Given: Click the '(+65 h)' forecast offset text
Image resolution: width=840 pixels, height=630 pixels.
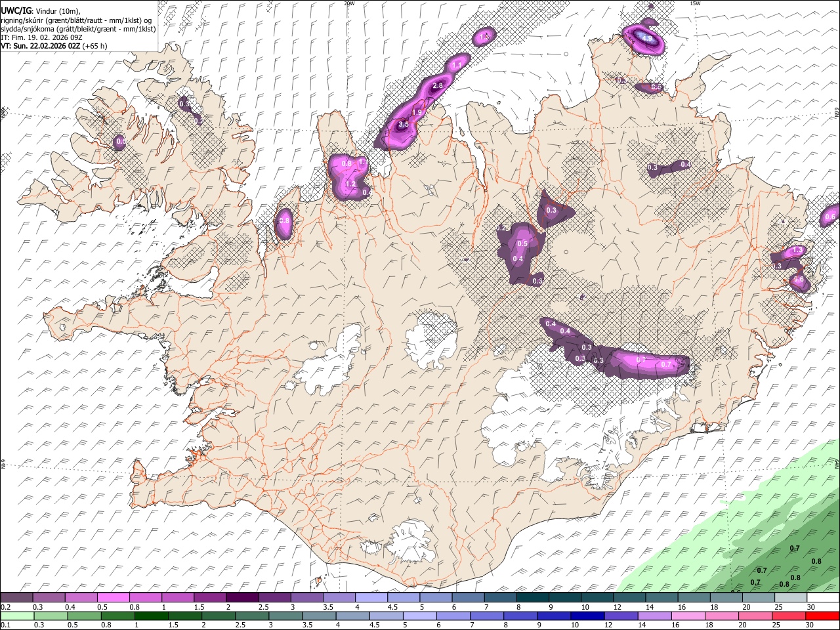Looking at the screenshot, I should [x=96, y=46].
